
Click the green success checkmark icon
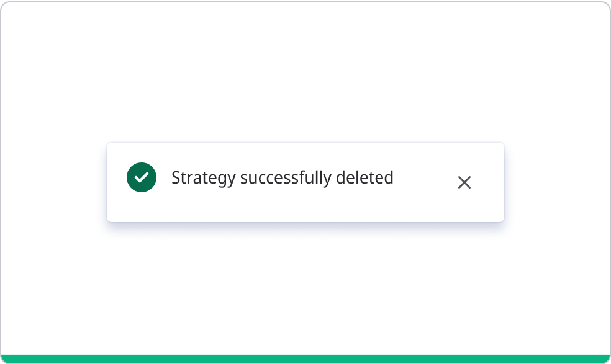tap(142, 178)
